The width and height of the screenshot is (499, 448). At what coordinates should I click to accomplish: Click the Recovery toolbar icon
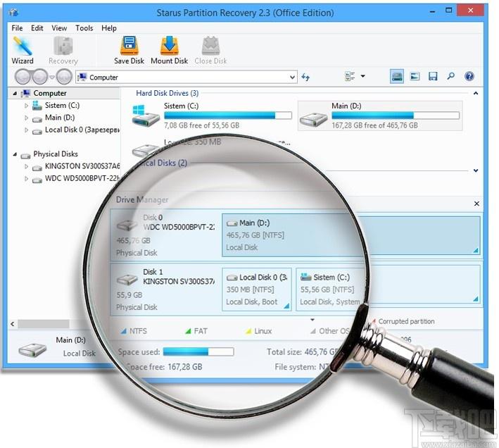[x=63, y=50]
